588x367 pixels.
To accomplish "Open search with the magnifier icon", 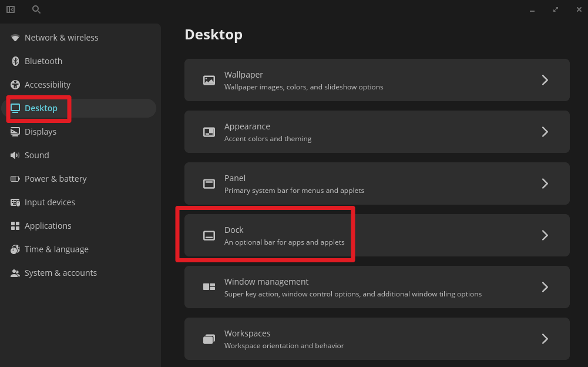I will 36,9.
